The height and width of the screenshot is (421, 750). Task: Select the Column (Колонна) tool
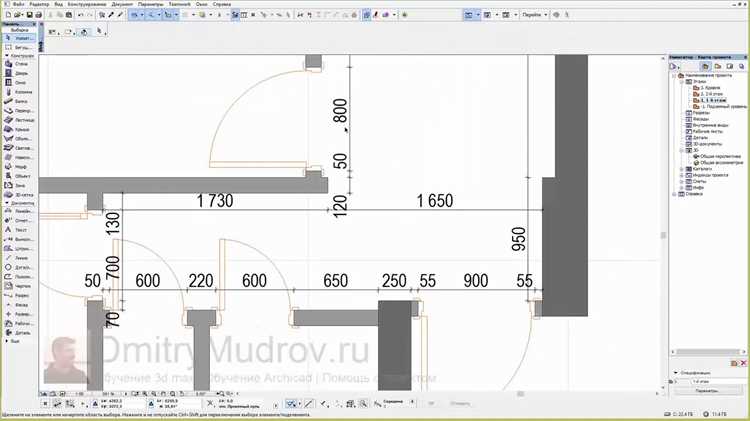(x=18, y=92)
